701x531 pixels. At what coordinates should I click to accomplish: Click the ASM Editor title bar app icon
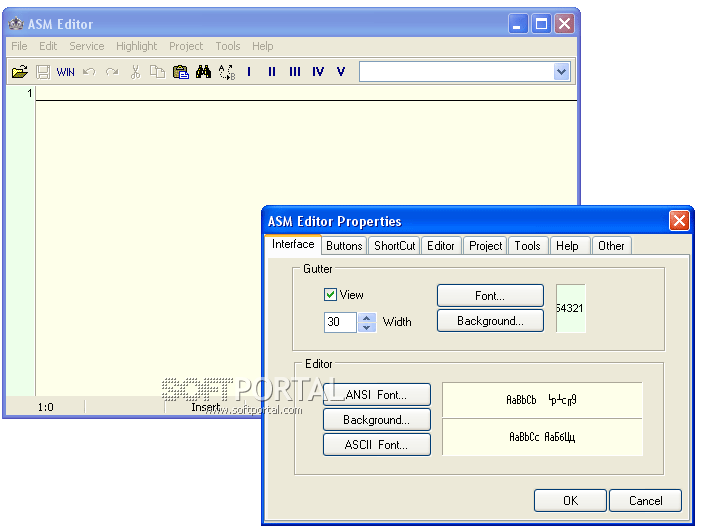pyautogui.click(x=16, y=23)
